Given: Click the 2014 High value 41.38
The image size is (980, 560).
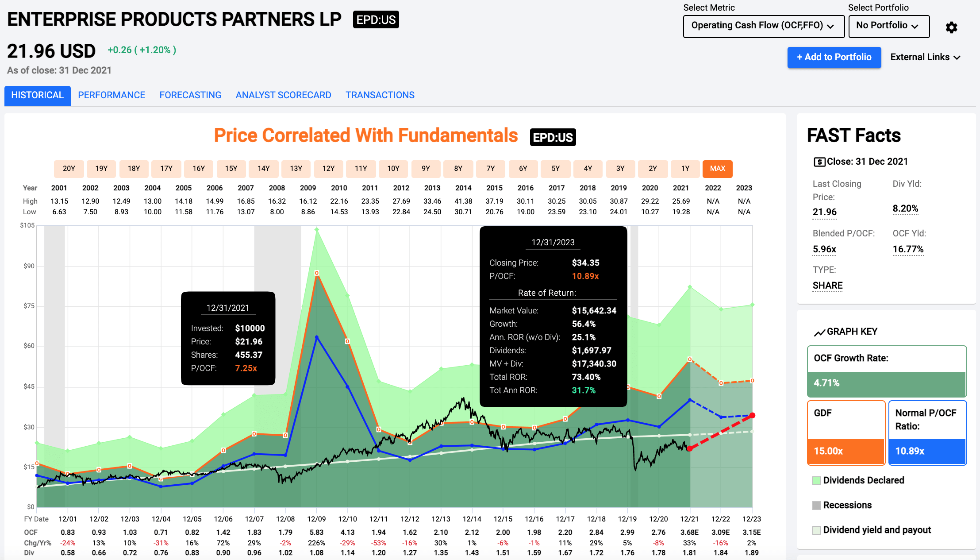Looking at the screenshot, I should [x=463, y=201].
